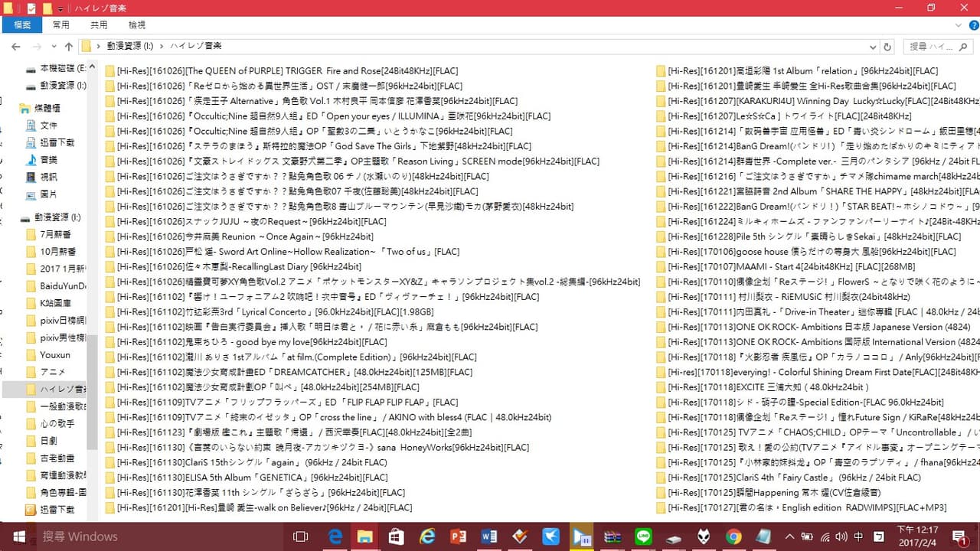980x551 pixels.
Task: Select ClariS 15th single again folder
Action: pos(247,462)
